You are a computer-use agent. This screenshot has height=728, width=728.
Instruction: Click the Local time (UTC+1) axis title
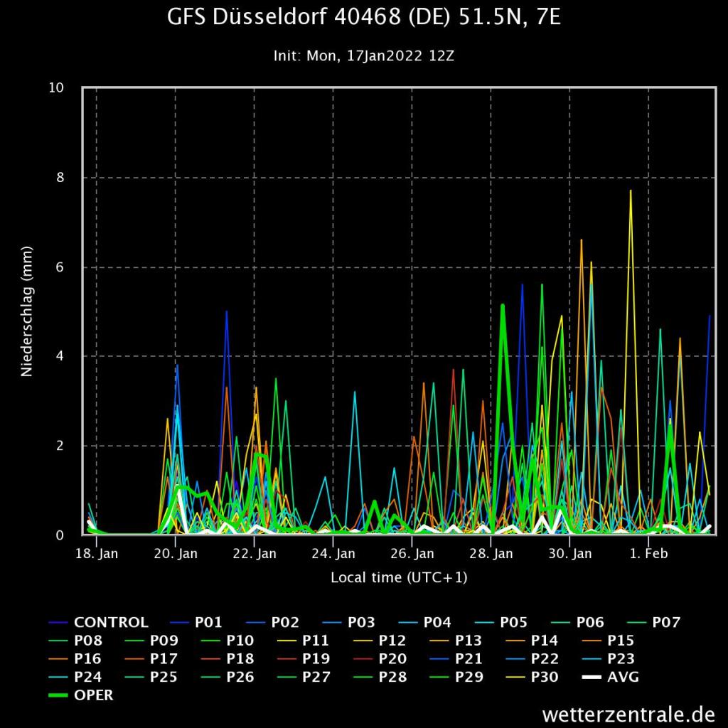tap(399, 577)
